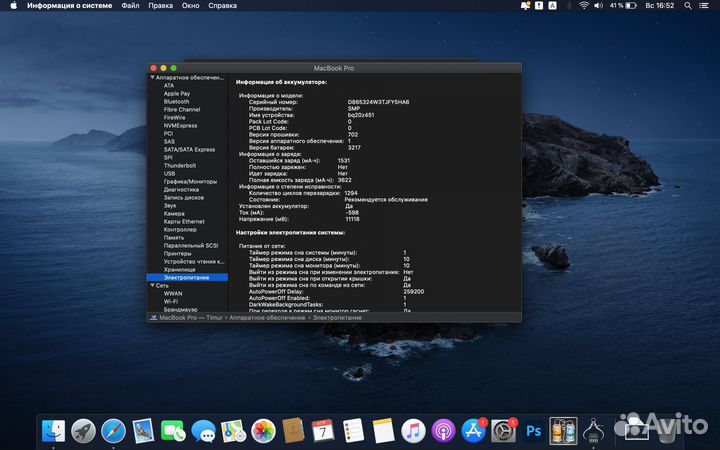Image resolution: width=720 pixels, height=450 pixels.
Task: Open Mail stamp icon in Dock
Action: (143, 431)
